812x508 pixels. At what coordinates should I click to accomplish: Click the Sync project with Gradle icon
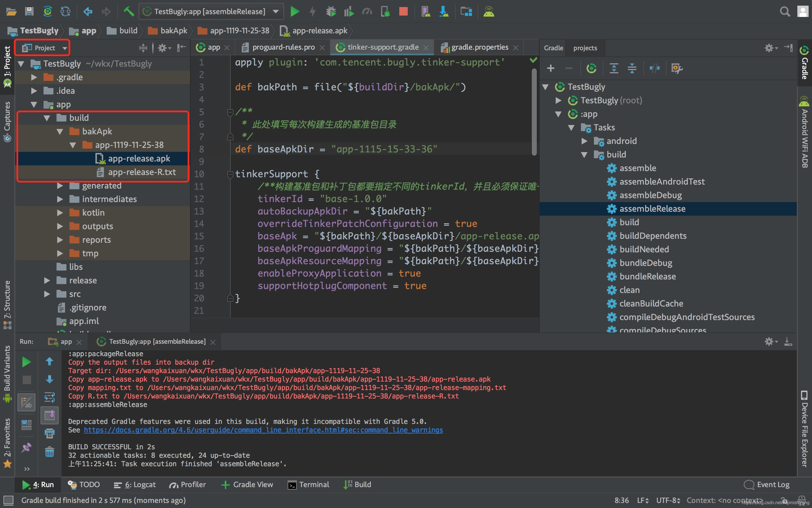[47, 12]
